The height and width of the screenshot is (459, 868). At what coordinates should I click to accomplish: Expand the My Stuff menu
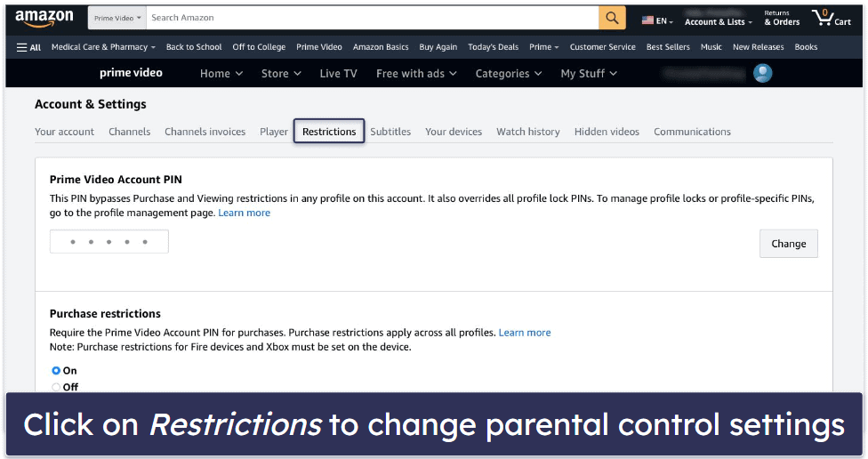click(x=588, y=74)
